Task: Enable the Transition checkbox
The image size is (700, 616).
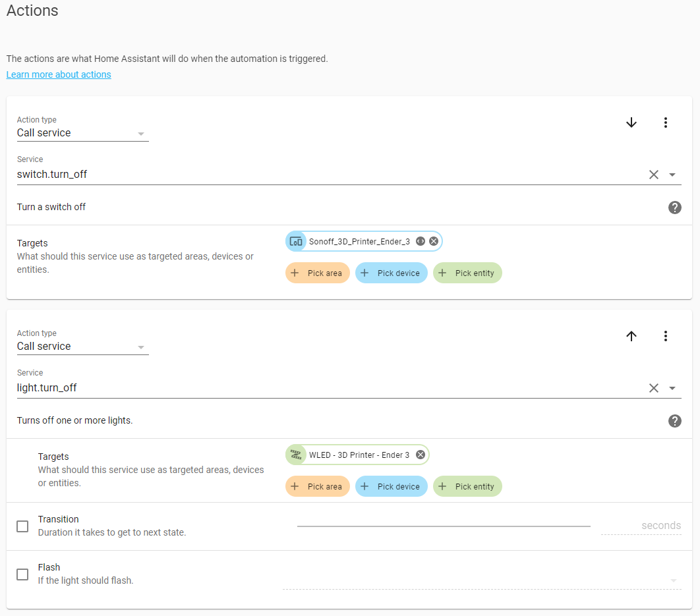Action: coord(22,526)
